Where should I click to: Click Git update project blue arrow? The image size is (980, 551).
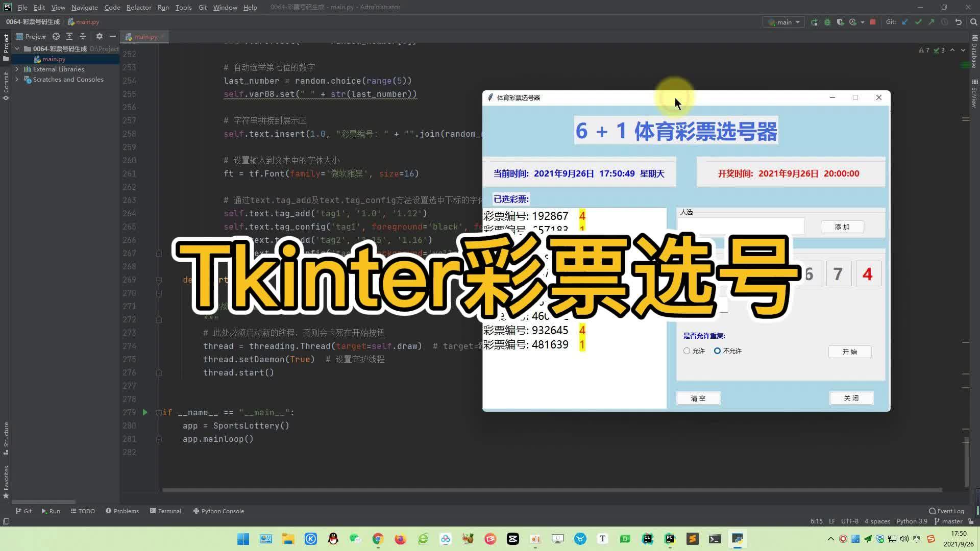point(905,22)
